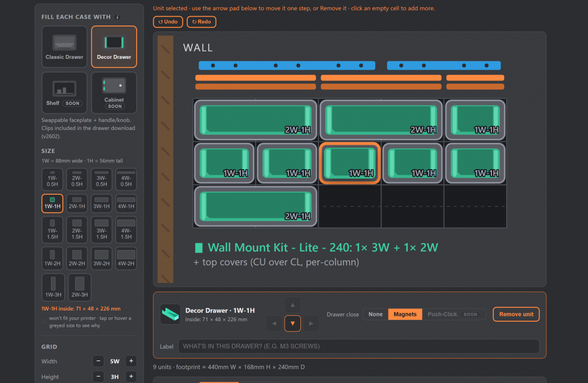This screenshot has width=588, height=383.
Task: Set drawer close to None
Action: click(x=376, y=314)
